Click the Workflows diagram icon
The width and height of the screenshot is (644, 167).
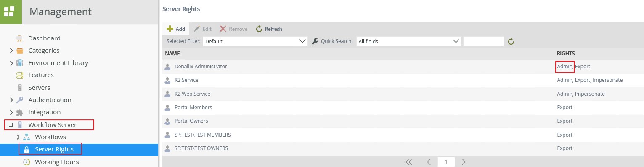click(27, 137)
